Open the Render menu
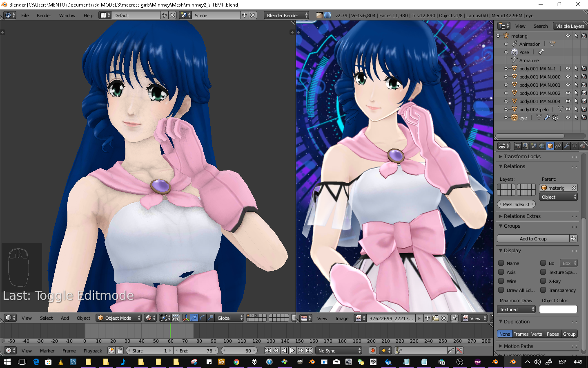588x368 pixels. pyautogui.click(x=44, y=15)
